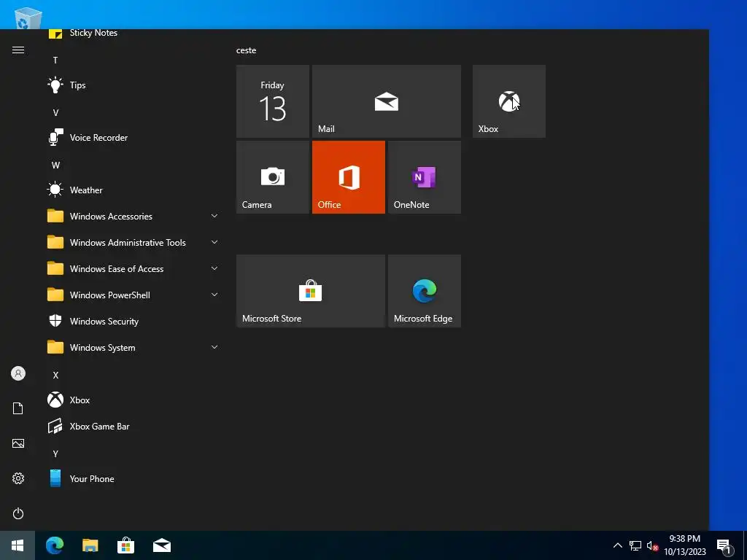Expand the Windows PowerShell folder chevron
Image resolution: width=747 pixels, height=560 pixels.
pyautogui.click(x=214, y=295)
